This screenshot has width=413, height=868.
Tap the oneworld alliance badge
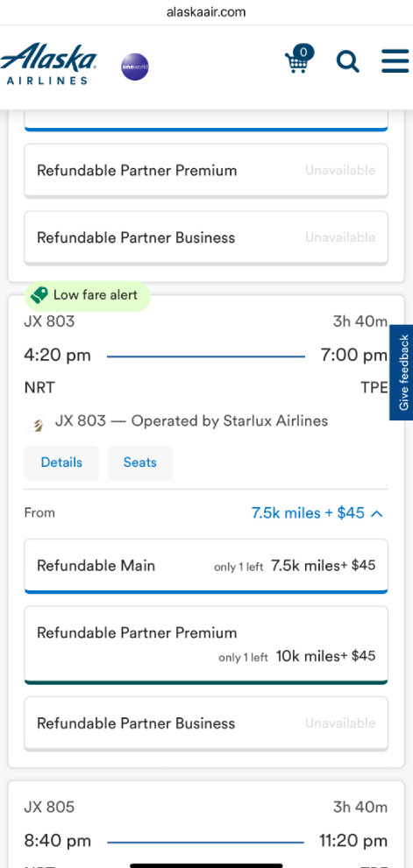point(135,67)
